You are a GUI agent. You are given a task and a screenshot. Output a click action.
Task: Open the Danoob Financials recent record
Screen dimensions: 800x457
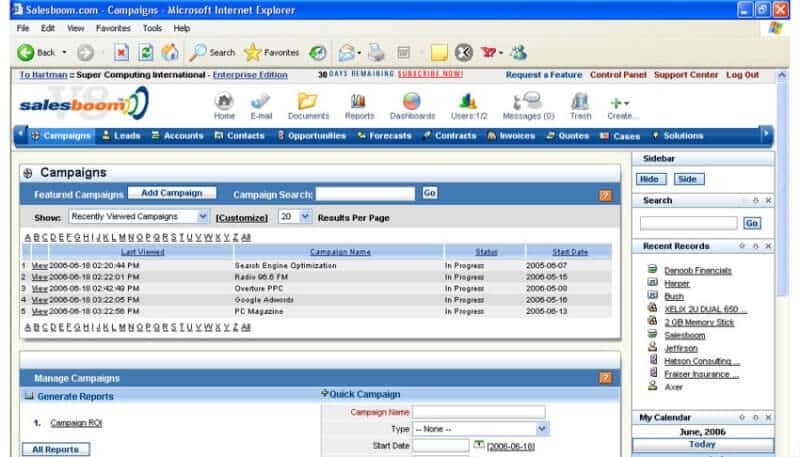[697, 271]
